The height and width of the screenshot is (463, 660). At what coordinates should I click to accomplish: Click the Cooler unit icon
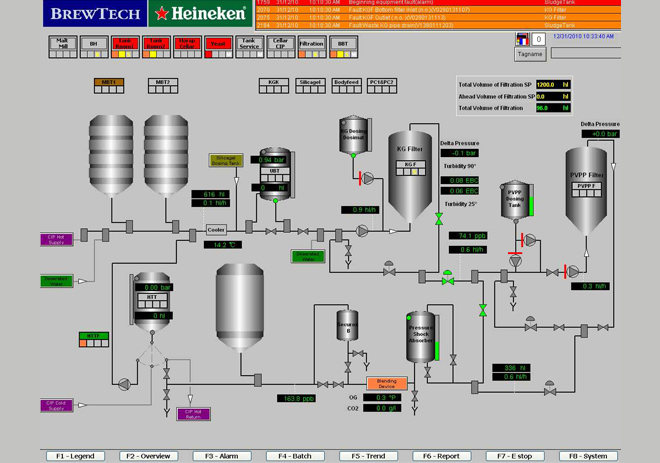216,230
